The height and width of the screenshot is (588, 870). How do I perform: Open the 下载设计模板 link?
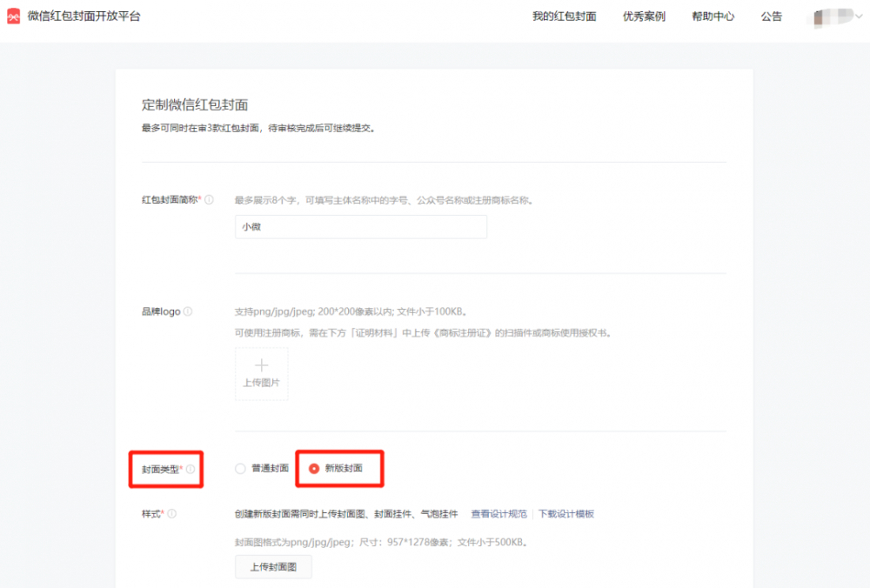[x=566, y=514]
